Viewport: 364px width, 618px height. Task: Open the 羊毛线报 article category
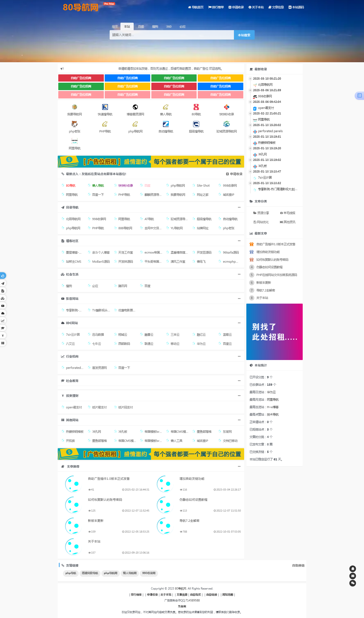pos(287,213)
